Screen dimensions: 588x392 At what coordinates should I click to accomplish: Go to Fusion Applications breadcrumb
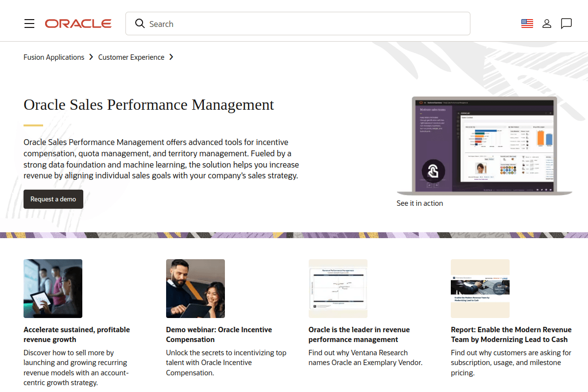(54, 57)
